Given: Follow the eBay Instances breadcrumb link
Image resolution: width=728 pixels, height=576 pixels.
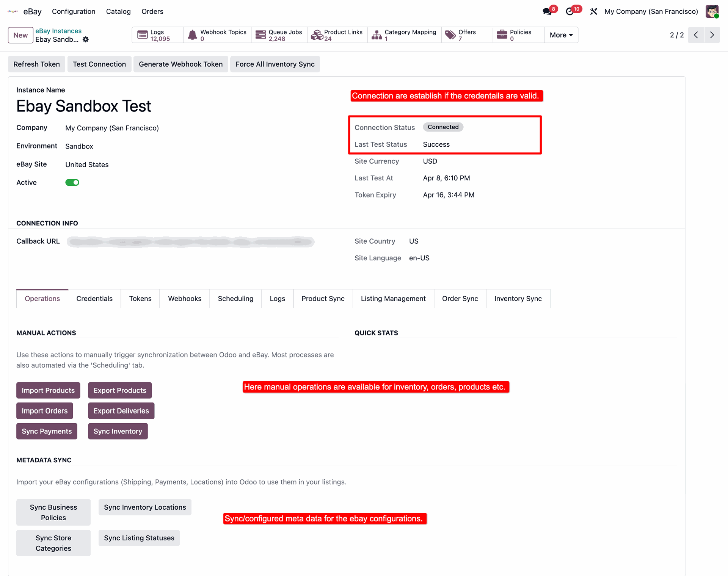Looking at the screenshot, I should 58,31.
